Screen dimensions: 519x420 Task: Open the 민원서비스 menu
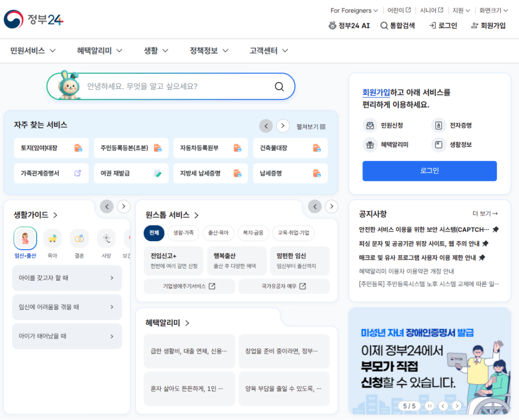pyautogui.click(x=33, y=51)
